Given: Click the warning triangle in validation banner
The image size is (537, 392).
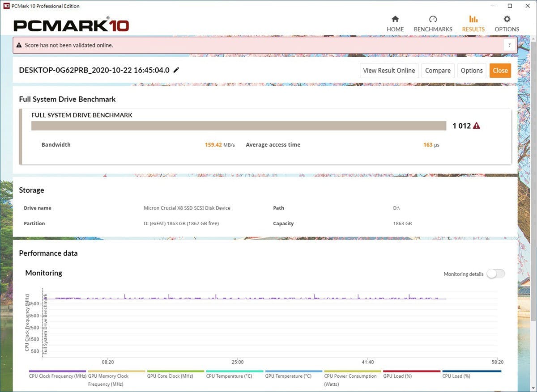Looking at the screenshot, I should (19, 45).
